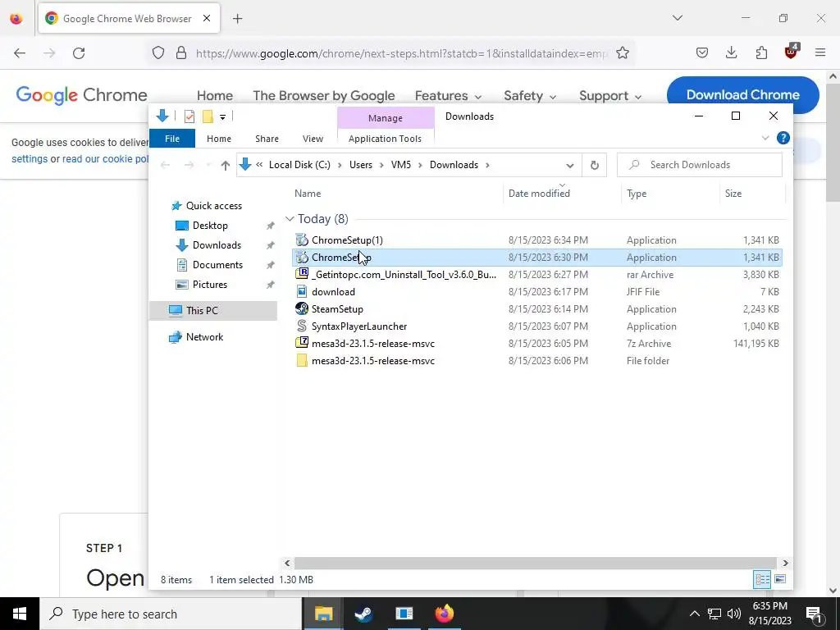Viewport: 840px width, 630px height.
Task: Click the Firefox back arrow
Action: pyautogui.click(x=20, y=53)
